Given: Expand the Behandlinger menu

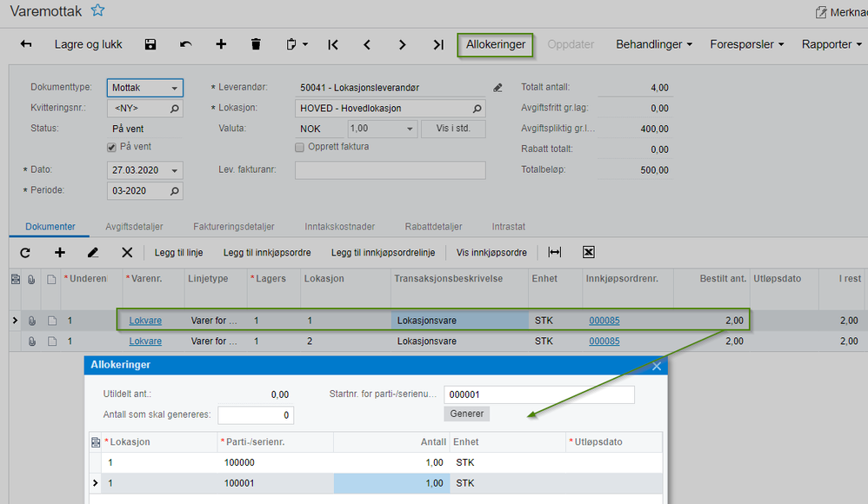Looking at the screenshot, I should click(654, 44).
